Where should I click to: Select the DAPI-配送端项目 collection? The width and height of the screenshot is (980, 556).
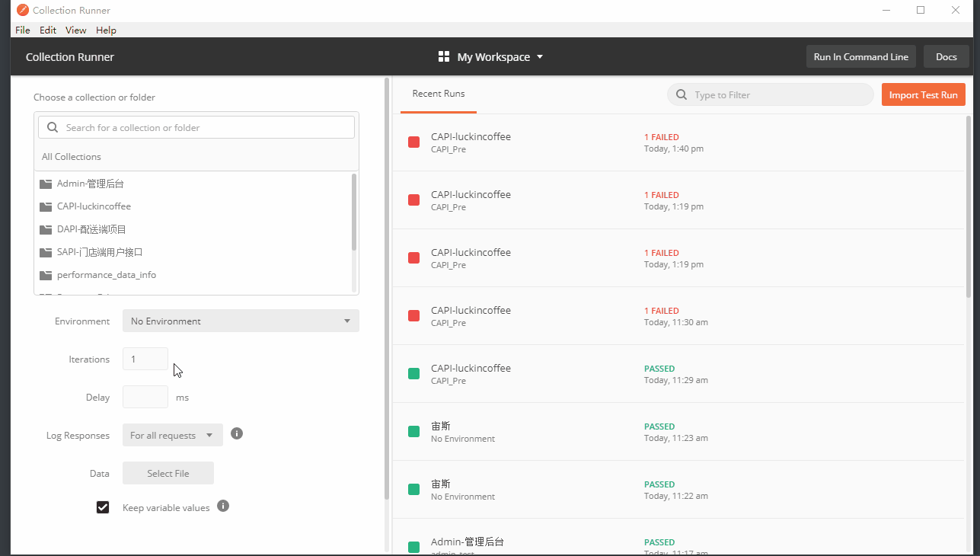point(194,229)
